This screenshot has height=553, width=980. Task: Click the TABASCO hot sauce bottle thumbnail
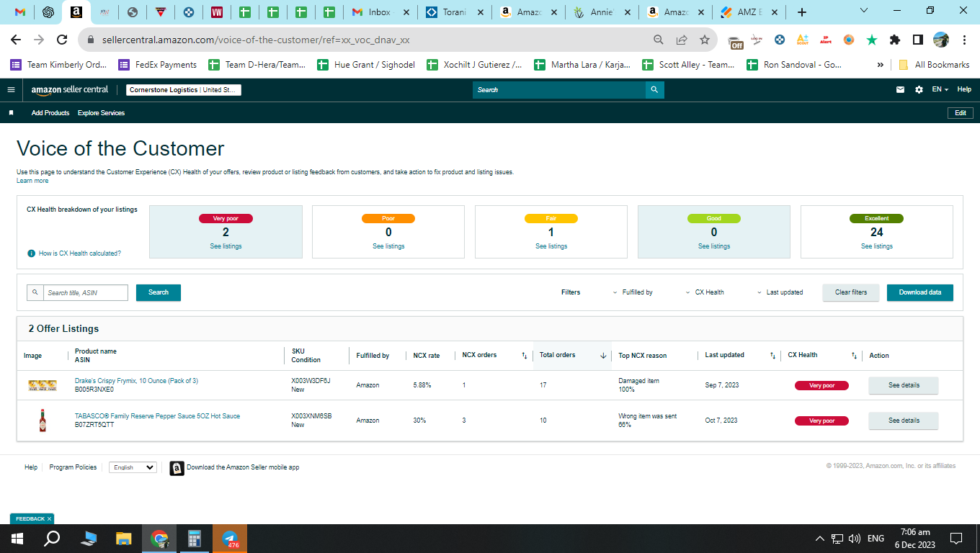pos(43,421)
